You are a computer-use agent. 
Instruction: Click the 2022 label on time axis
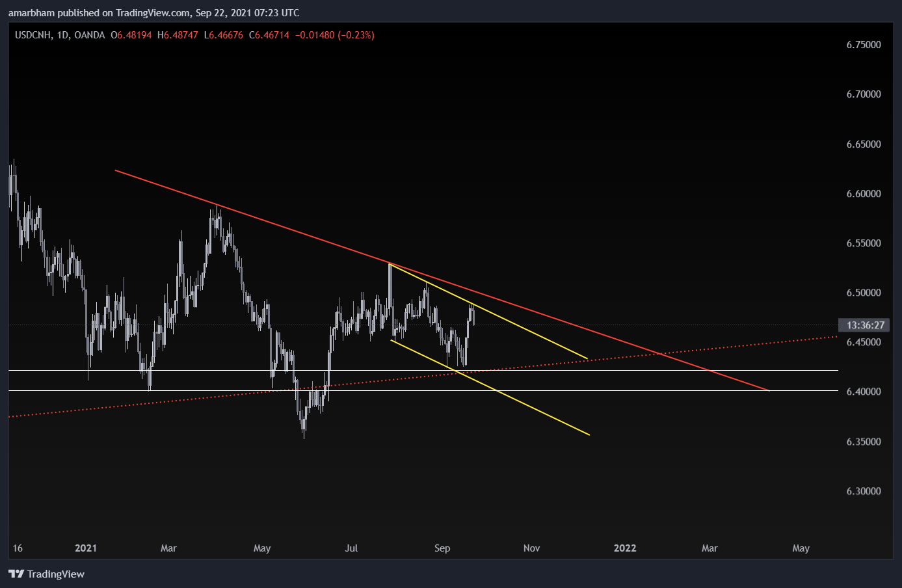pyautogui.click(x=625, y=548)
